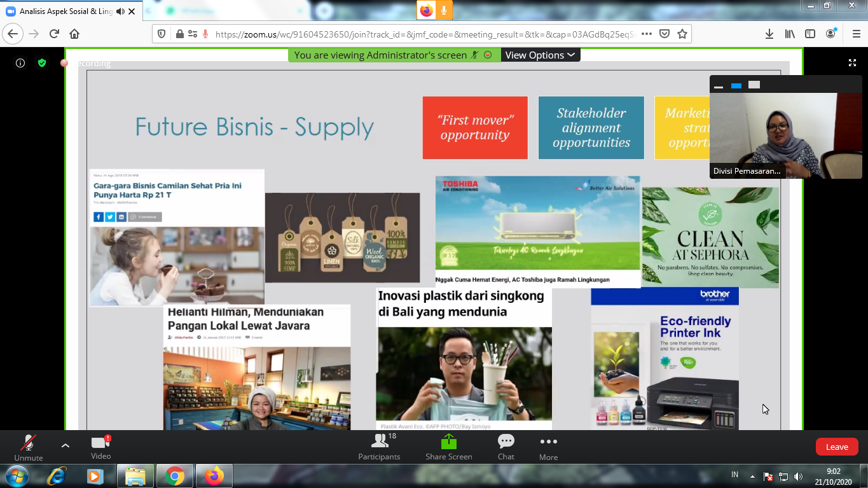This screenshot has height=488, width=868.
Task: Mute the tab using its speaker icon
Action: (120, 11)
